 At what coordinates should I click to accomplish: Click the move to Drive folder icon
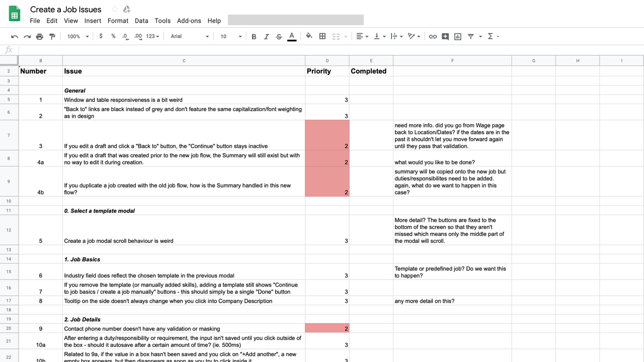[x=127, y=9]
